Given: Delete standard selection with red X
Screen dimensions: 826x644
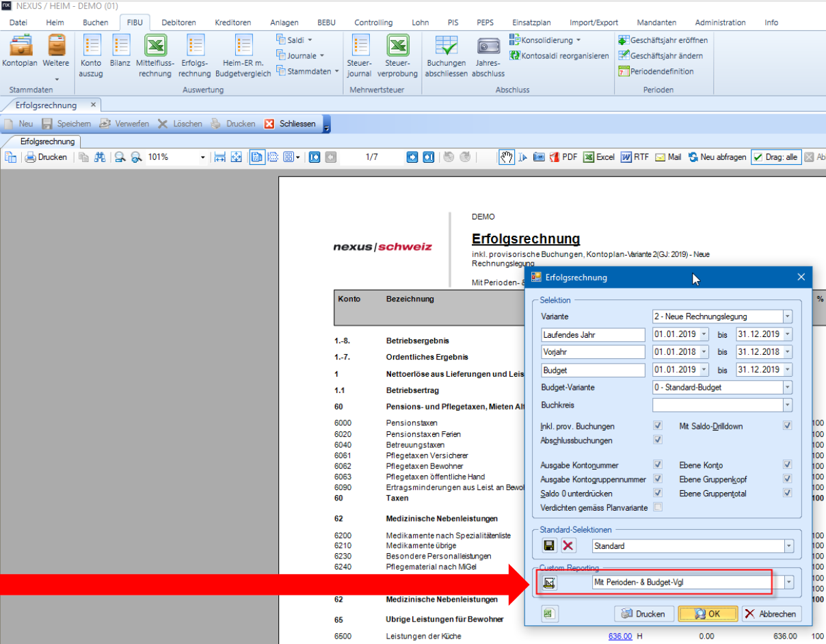Looking at the screenshot, I should 568,546.
